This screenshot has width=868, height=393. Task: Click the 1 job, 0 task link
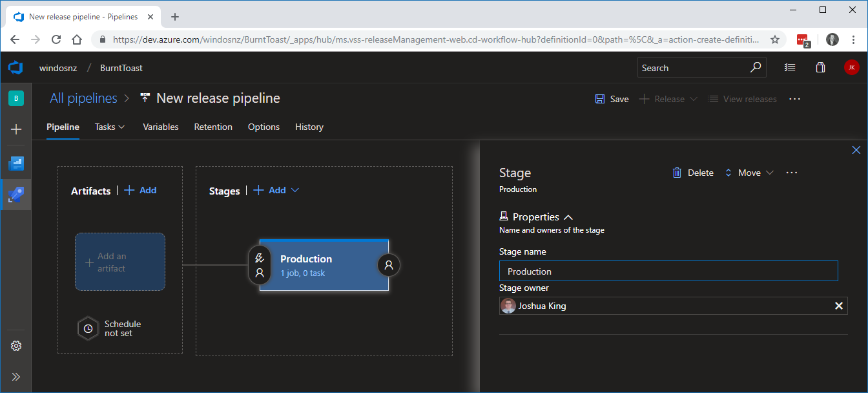(303, 273)
